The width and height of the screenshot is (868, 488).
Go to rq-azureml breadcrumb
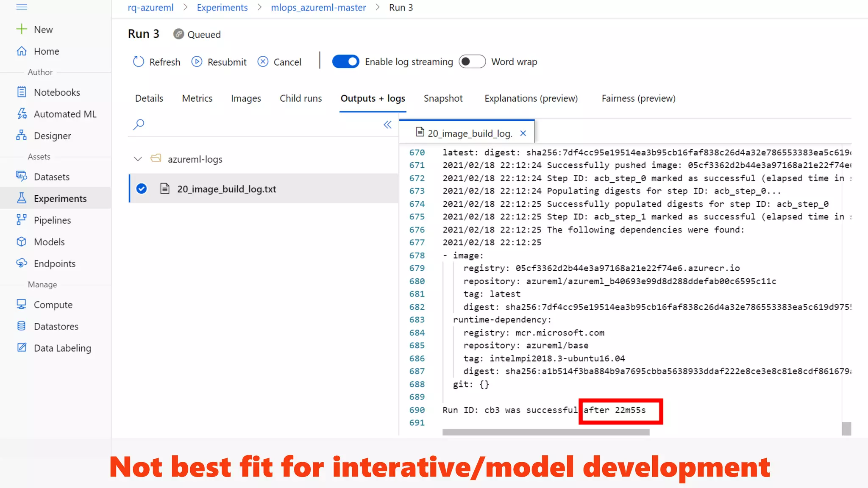[150, 8]
